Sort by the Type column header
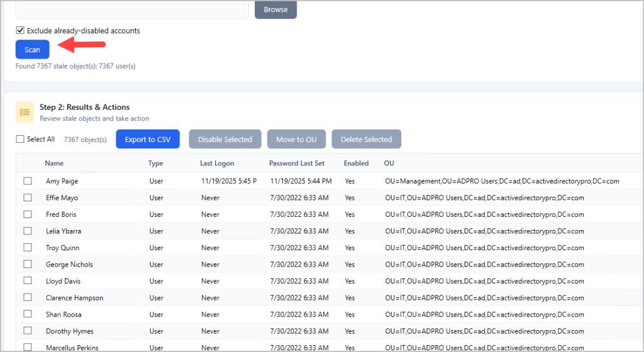This screenshot has height=352, width=644. (156, 163)
